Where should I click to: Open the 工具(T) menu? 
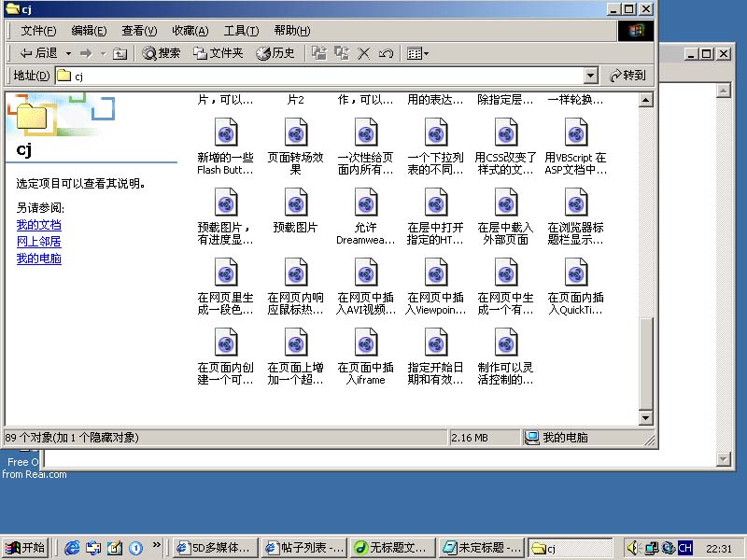point(241,31)
